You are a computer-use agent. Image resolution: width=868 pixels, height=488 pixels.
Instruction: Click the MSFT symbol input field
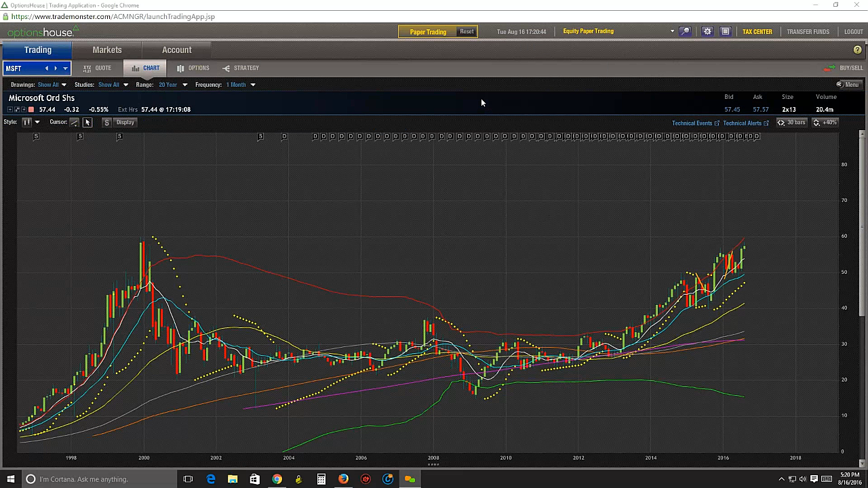coord(23,68)
